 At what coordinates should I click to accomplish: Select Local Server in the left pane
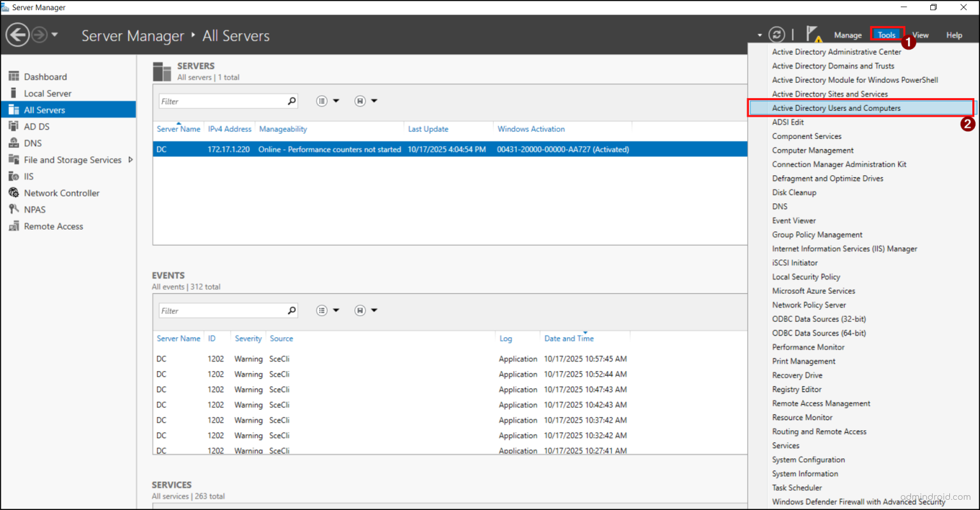pyautogui.click(x=47, y=92)
